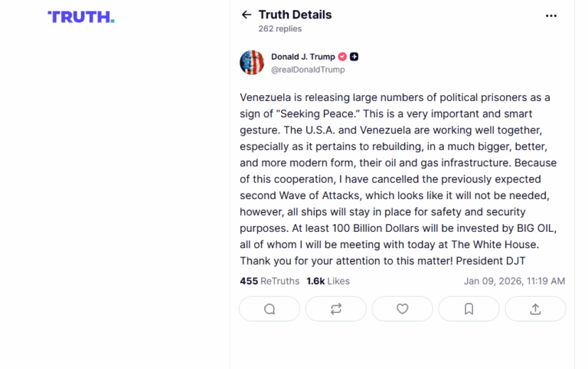ReTruth this post using the arrows icon

pyautogui.click(x=336, y=309)
